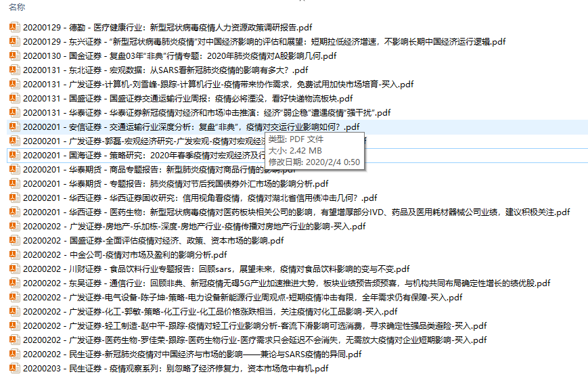
Task: Click PDF icon of 国盛证券交通运输行业周报 file
Action: point(15,98)
